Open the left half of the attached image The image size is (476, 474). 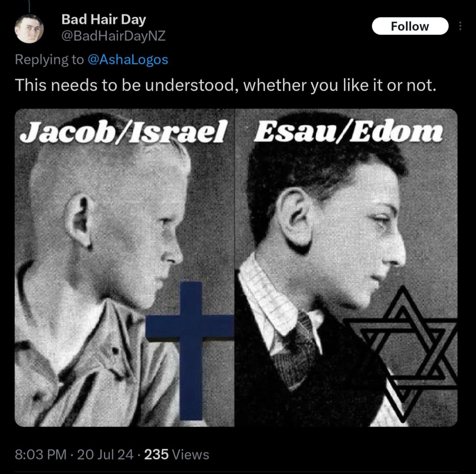coord(125,268)
